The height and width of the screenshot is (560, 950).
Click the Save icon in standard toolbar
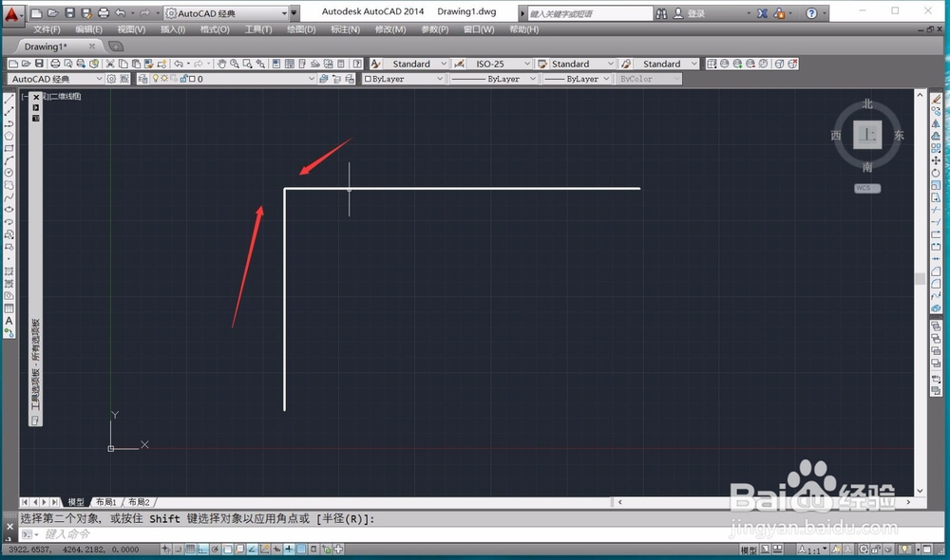[39, 64]
